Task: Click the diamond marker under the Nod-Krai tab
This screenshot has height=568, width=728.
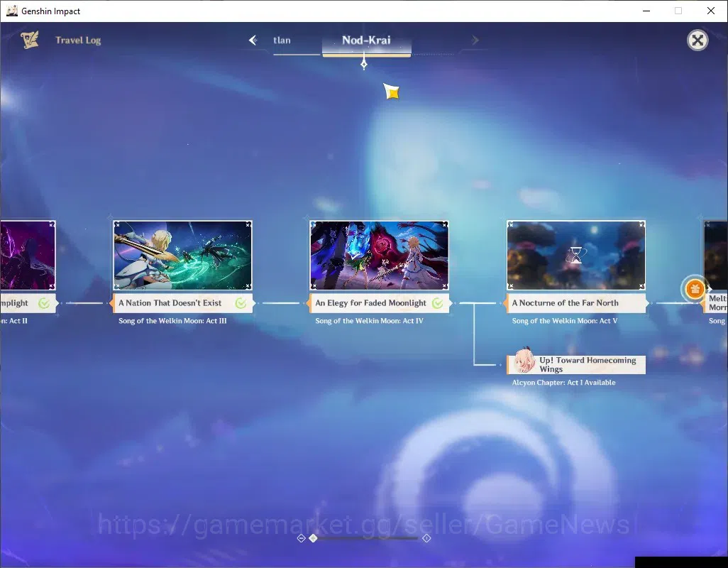Action: click(364, 64)
